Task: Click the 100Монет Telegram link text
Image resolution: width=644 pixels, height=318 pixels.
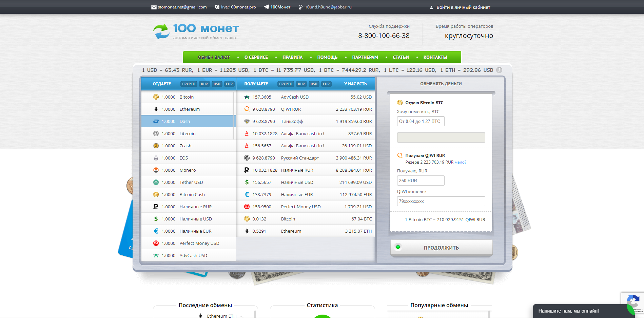Action: pos(280,7)
